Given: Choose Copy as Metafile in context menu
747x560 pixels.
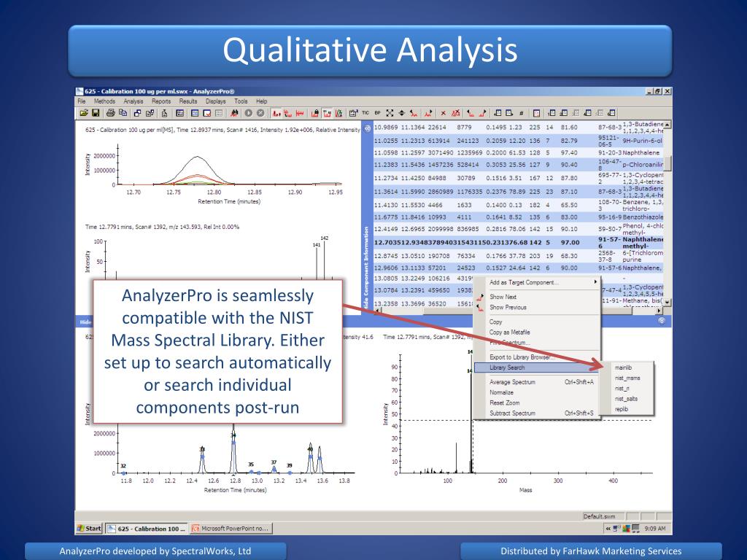Looking at the screenshot, I should coord(537,332).
